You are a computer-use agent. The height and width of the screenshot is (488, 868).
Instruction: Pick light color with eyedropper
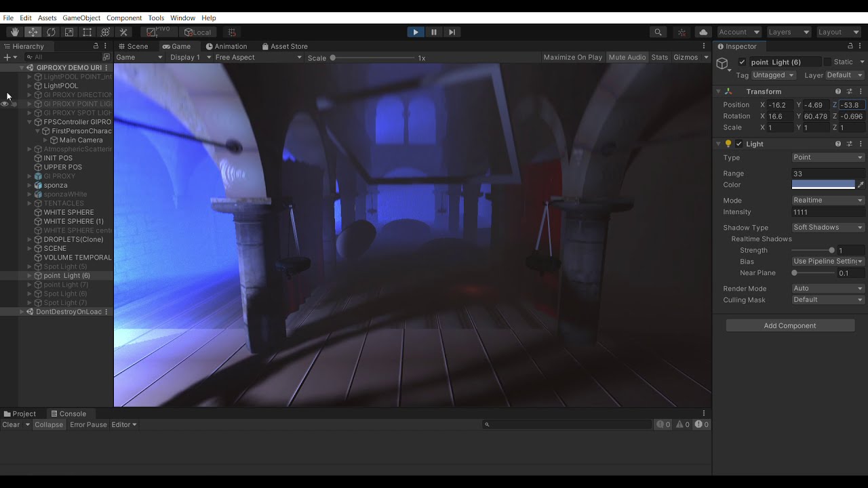coord(861,184)
